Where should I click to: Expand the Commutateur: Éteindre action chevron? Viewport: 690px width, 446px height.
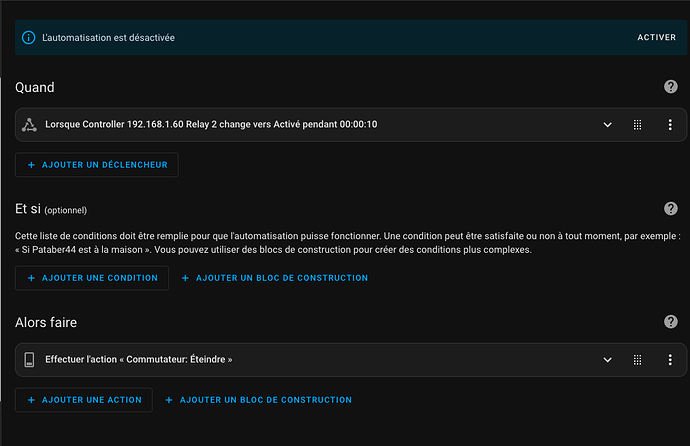tap(606, 359)
